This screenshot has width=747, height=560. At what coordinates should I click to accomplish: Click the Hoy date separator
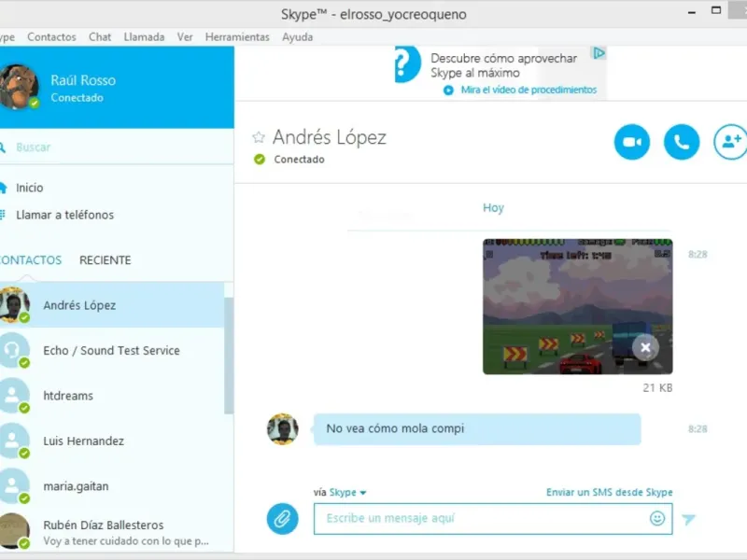click(x=493, y=207)
